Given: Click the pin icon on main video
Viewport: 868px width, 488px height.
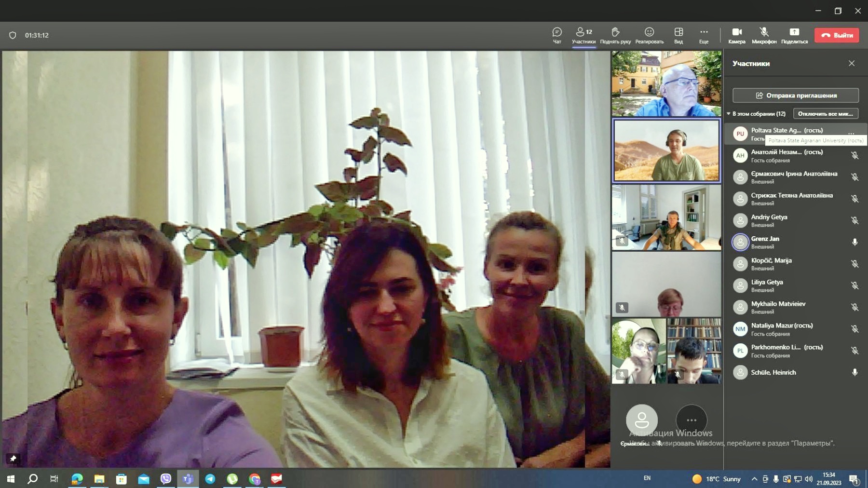Looking at the screenshot, I should (13, 459).
